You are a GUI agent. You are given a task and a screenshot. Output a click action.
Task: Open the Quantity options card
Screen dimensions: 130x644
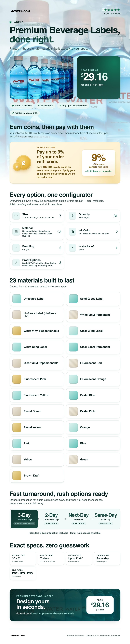[93, 216]
